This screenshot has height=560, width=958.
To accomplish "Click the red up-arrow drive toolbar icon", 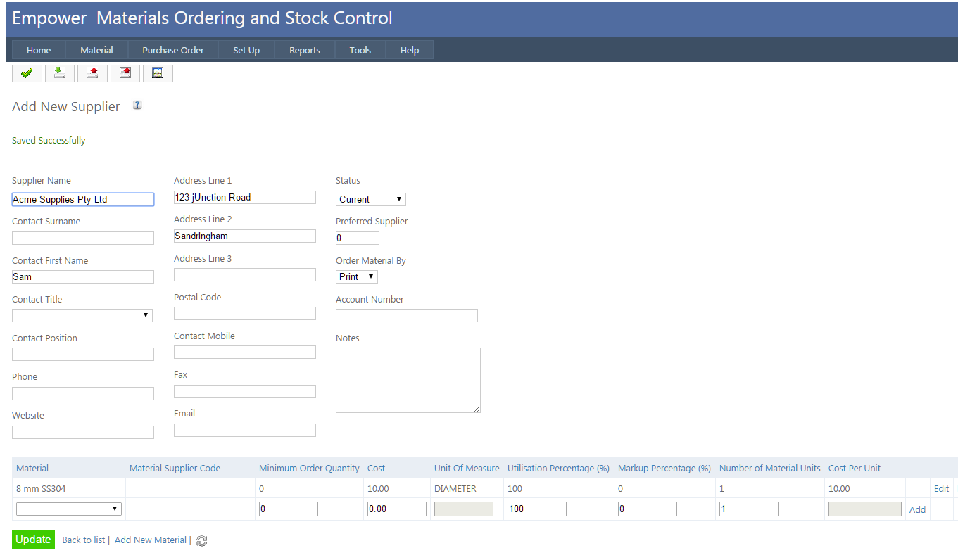I will 92,73.
